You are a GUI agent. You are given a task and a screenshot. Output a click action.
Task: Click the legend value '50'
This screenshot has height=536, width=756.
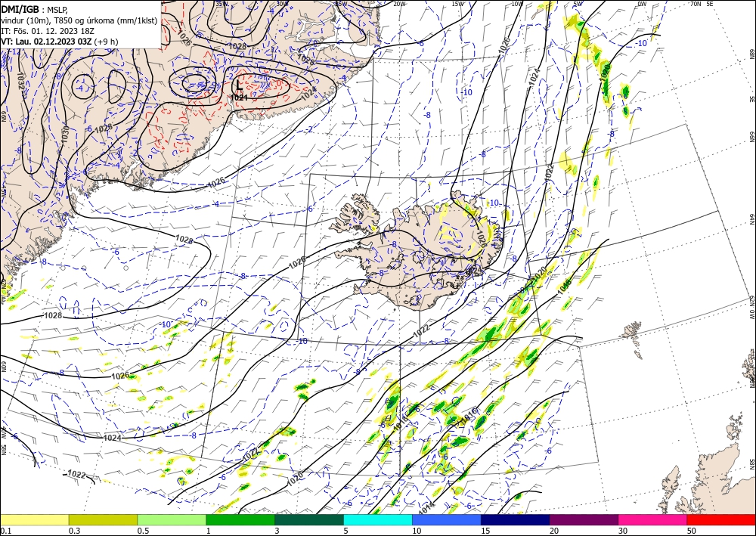tap(692, 531)
